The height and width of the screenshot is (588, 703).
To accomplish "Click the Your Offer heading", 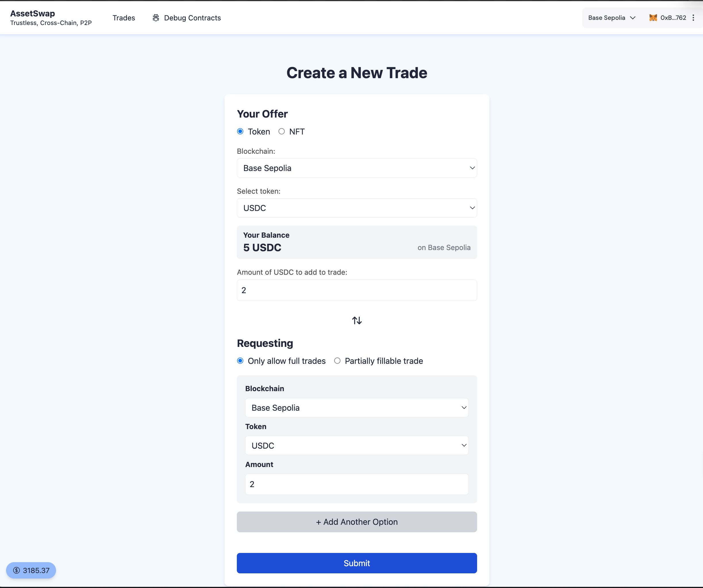I will 262,114.
